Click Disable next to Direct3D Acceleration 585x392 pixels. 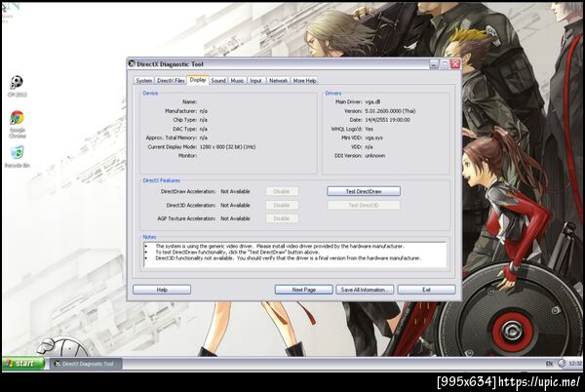point(282,205)
